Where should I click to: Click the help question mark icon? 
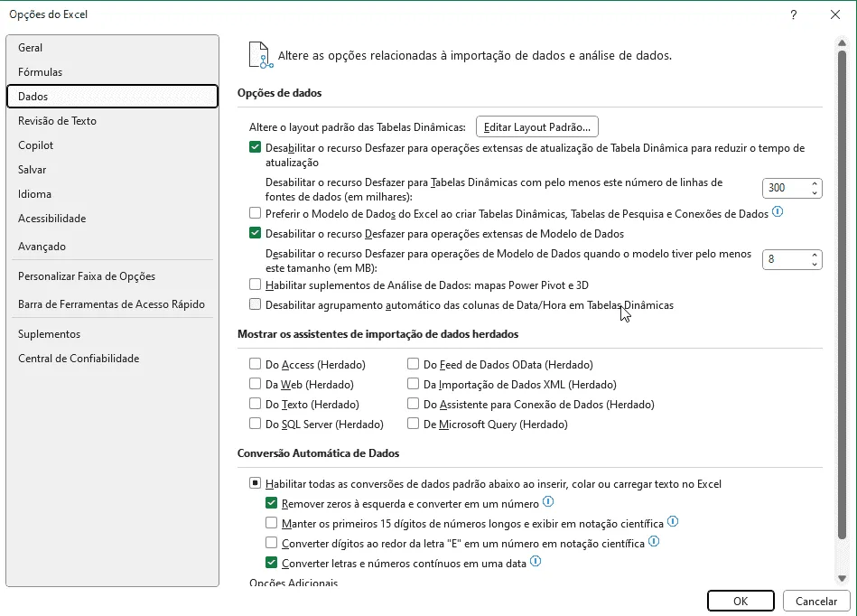tap(794, 14)
